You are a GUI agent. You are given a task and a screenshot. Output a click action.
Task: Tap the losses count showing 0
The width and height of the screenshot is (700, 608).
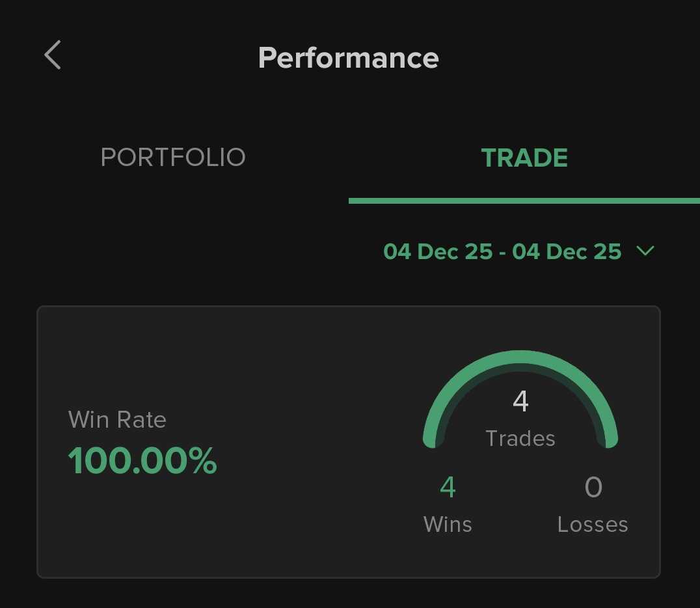[593, 487]
